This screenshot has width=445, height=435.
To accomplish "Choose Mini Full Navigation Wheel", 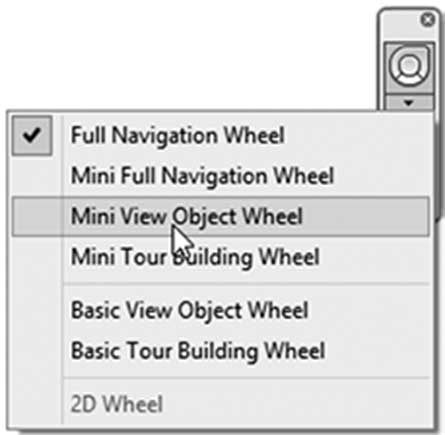I will pyautogui.click(x=202, y=176).
